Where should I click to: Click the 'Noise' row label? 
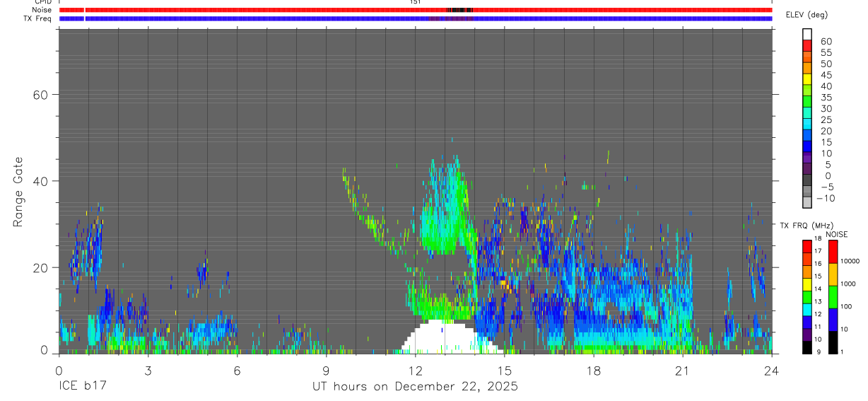[40, 10]
